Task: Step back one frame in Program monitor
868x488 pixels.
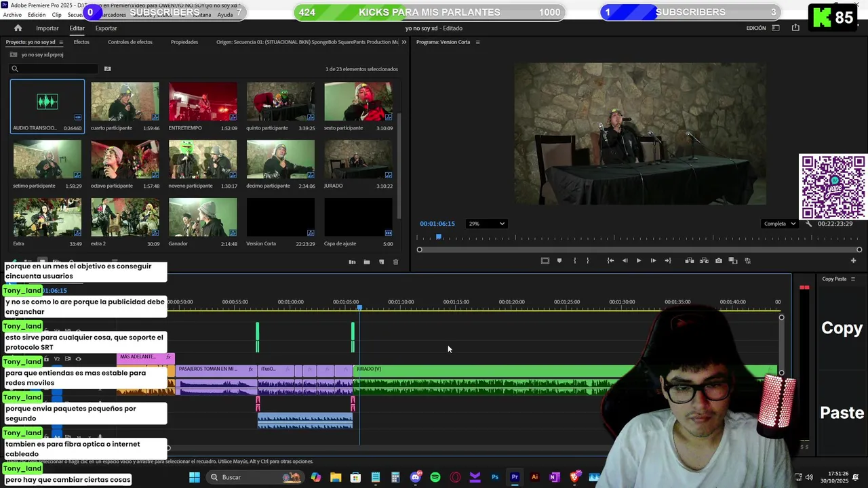Action: [x=625, y=260]
